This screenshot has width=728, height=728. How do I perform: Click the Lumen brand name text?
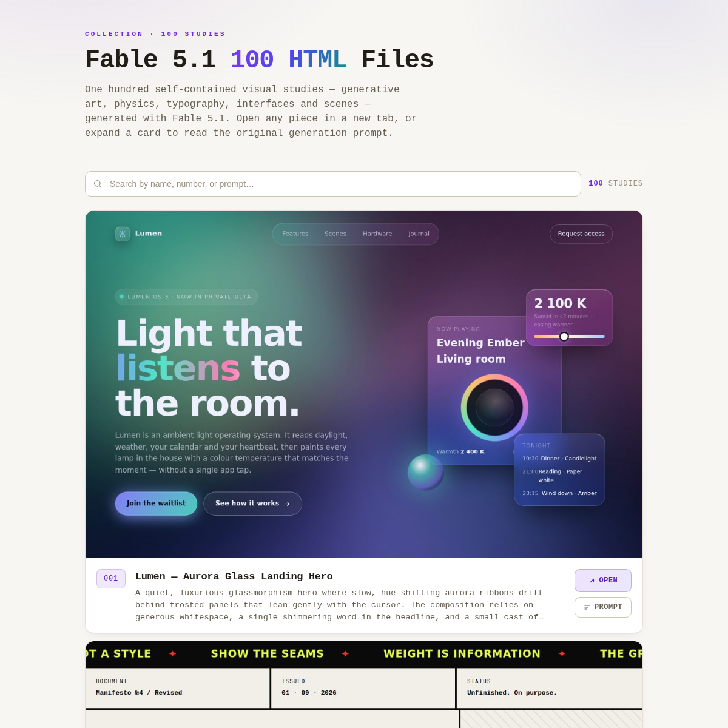[x=149, y=234]
